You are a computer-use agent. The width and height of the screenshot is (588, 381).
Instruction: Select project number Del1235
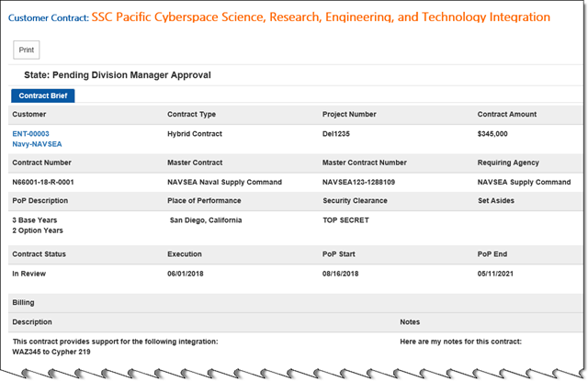[339, 134]
